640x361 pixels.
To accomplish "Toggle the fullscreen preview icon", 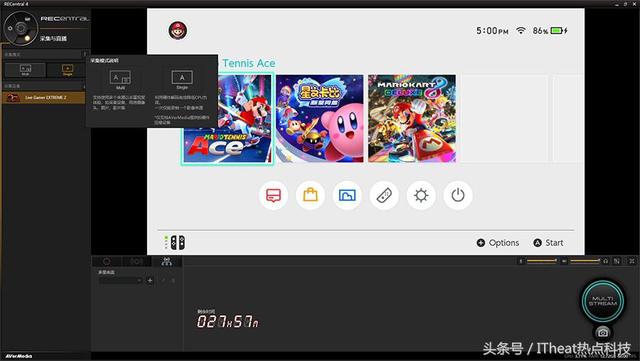I will click(632, 261).
